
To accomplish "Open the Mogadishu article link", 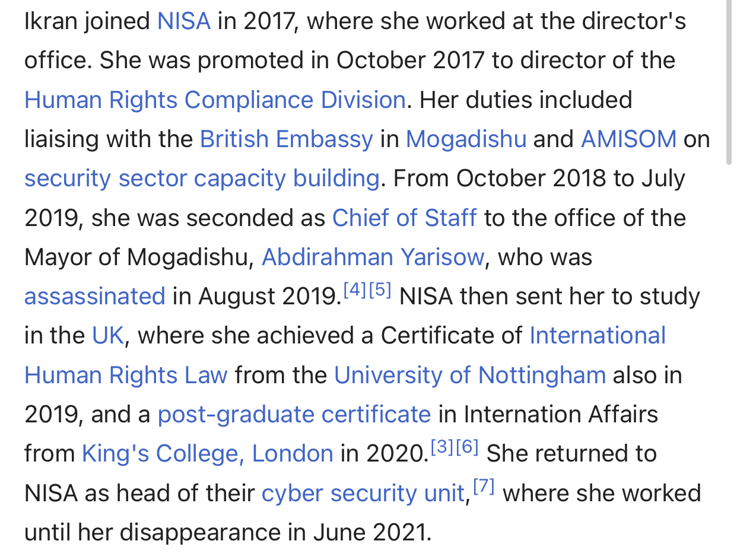I will tap(466, 139).
